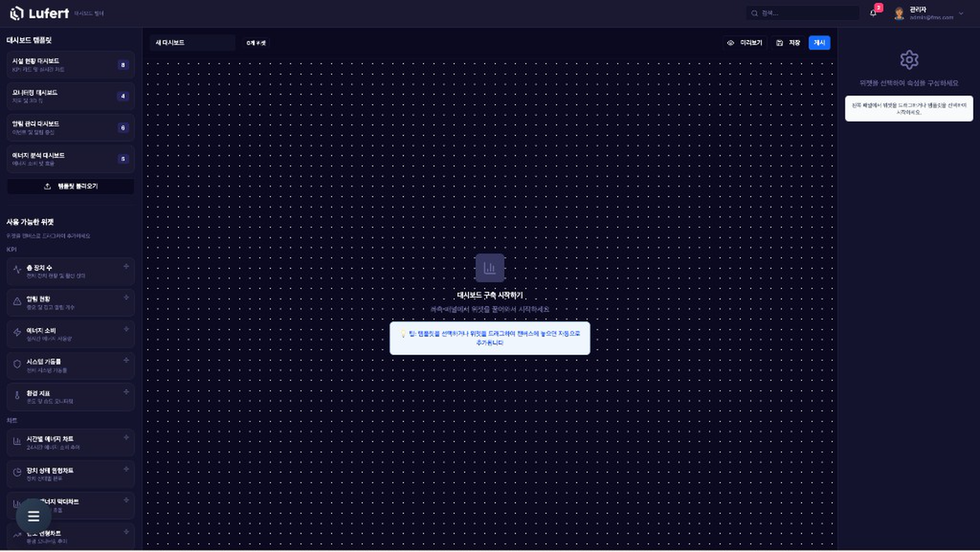Click the blue tip box on the canvas

(x=490, y=338)
